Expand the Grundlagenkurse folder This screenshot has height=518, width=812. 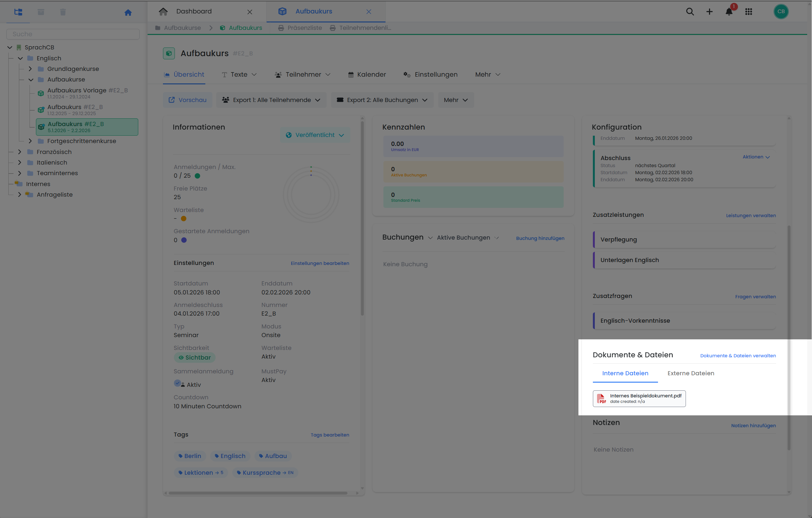(30, 69)
